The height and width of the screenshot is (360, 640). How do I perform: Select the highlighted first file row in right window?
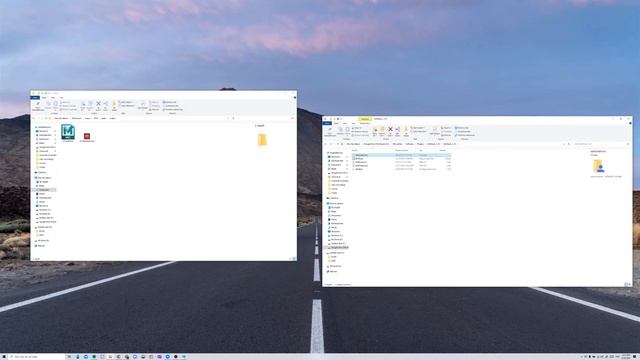point(401,155)
